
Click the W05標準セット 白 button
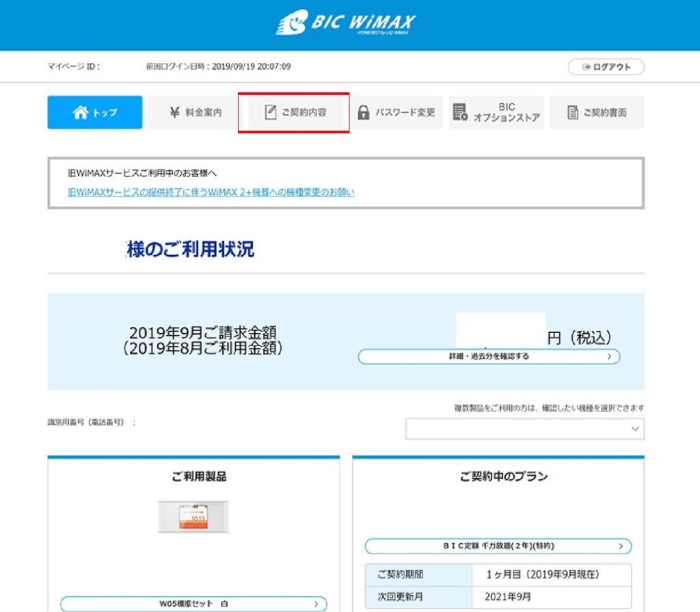193,604
